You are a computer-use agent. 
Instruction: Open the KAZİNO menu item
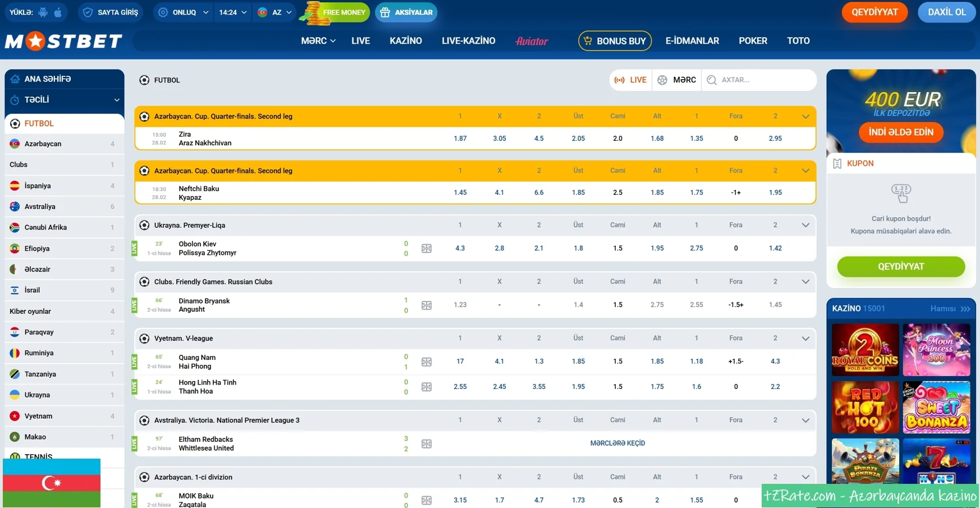(x=406, y=41)
